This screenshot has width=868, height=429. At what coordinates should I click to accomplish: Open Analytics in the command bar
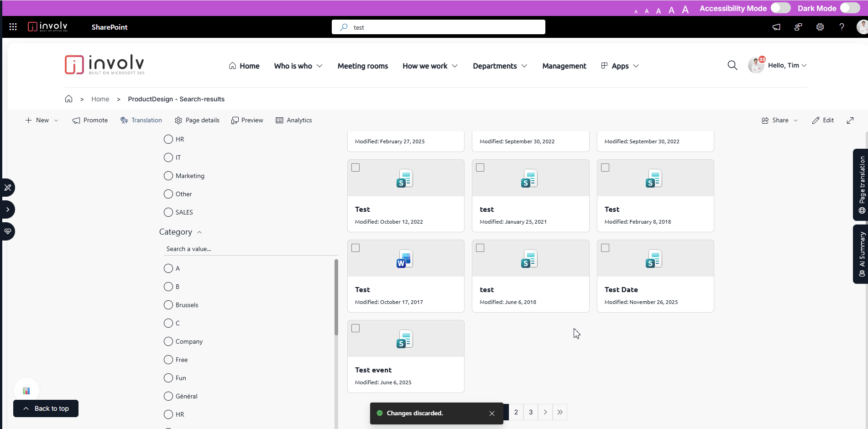coord(294,120)
